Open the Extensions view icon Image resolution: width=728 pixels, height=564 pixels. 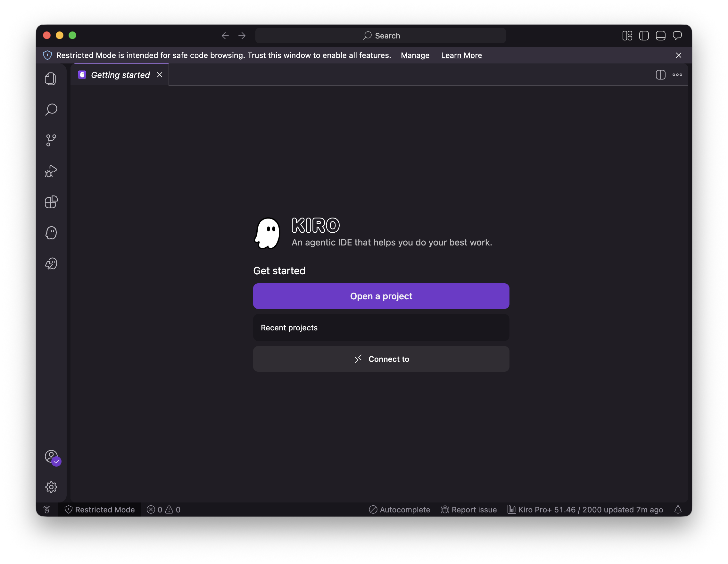pyautogui.click(x=51, y=202)
